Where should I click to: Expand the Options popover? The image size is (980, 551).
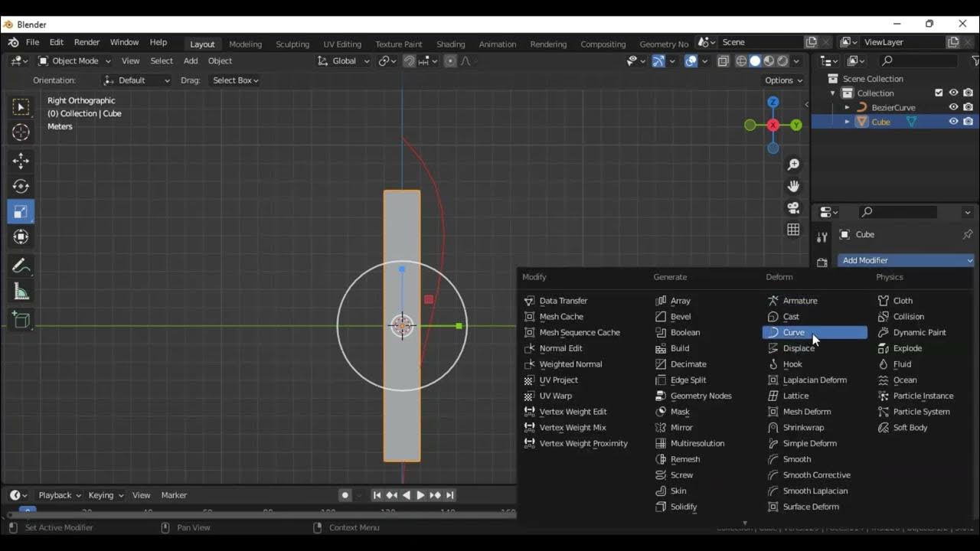pos(784,80)
